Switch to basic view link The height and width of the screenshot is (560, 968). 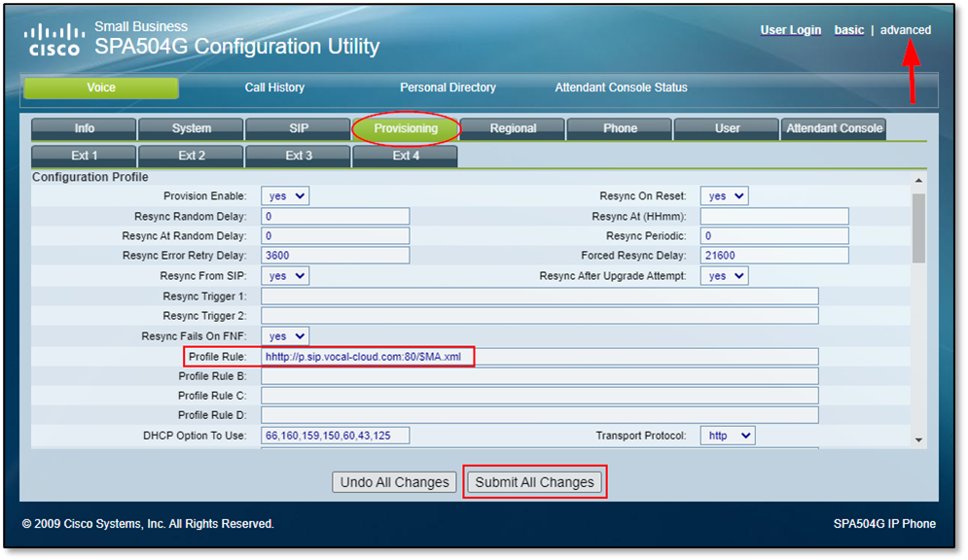tap(849, 29)
